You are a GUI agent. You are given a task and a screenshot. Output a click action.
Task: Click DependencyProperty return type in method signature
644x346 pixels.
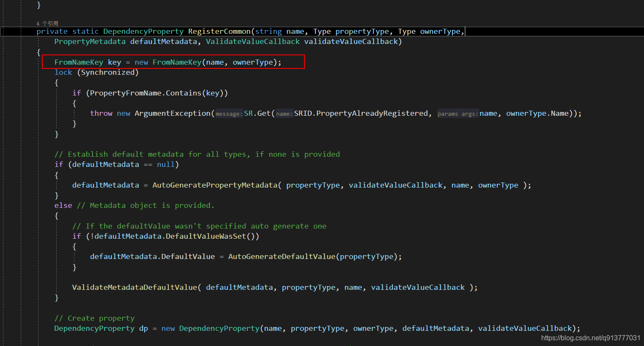143,31
